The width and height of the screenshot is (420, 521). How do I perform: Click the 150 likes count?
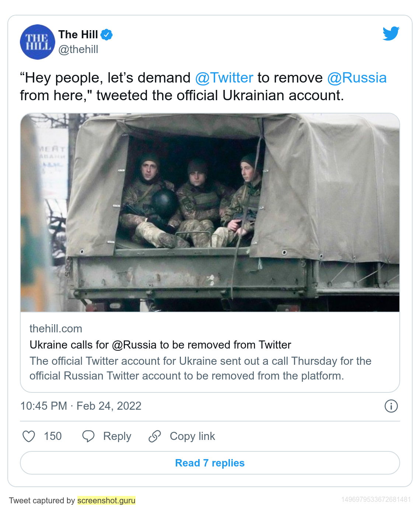(x=53, y=436)
